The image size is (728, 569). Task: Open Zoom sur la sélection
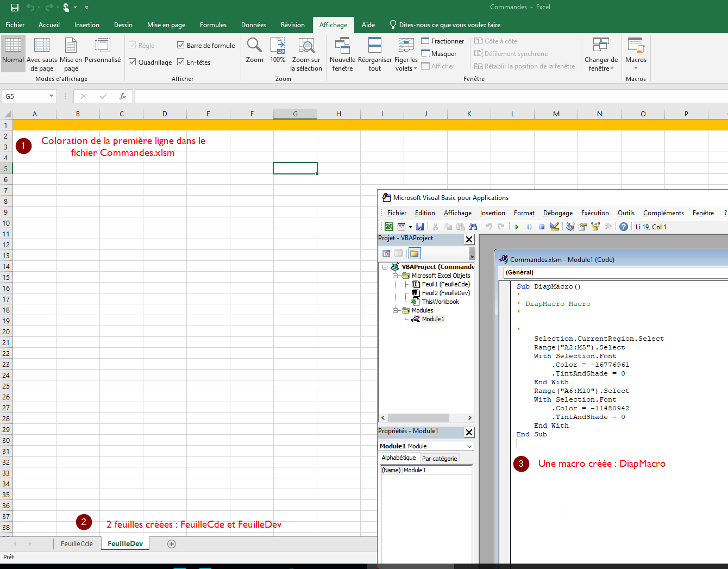[x=306, y=54]
